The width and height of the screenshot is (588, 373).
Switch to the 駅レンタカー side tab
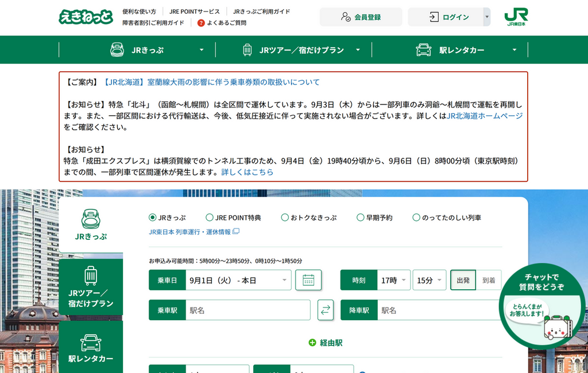[91, 348]
